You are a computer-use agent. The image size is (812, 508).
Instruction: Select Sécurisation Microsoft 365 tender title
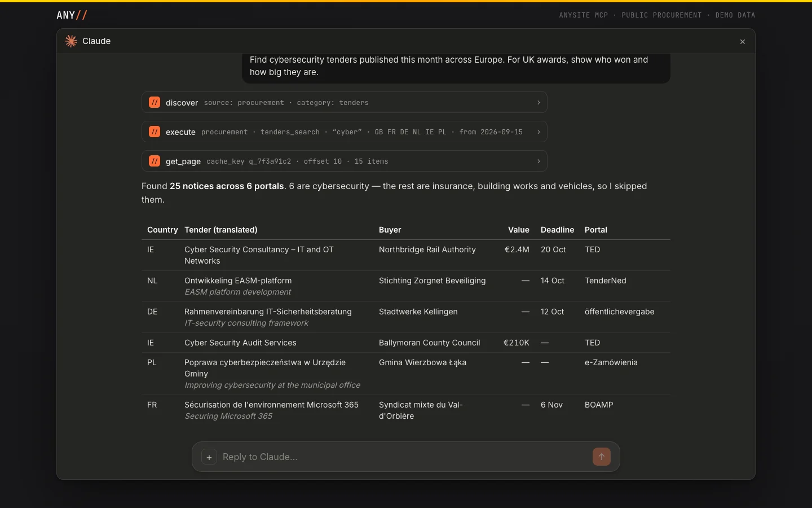tap(271, 405)
